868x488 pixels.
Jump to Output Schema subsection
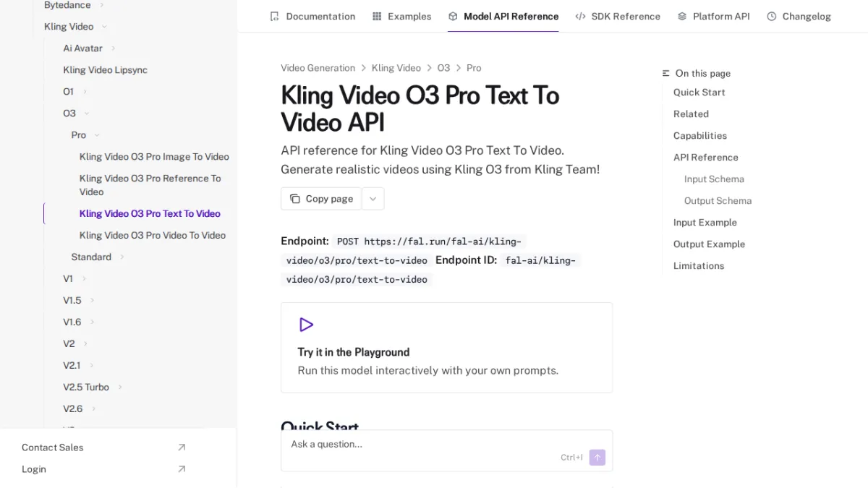(718, 201)
